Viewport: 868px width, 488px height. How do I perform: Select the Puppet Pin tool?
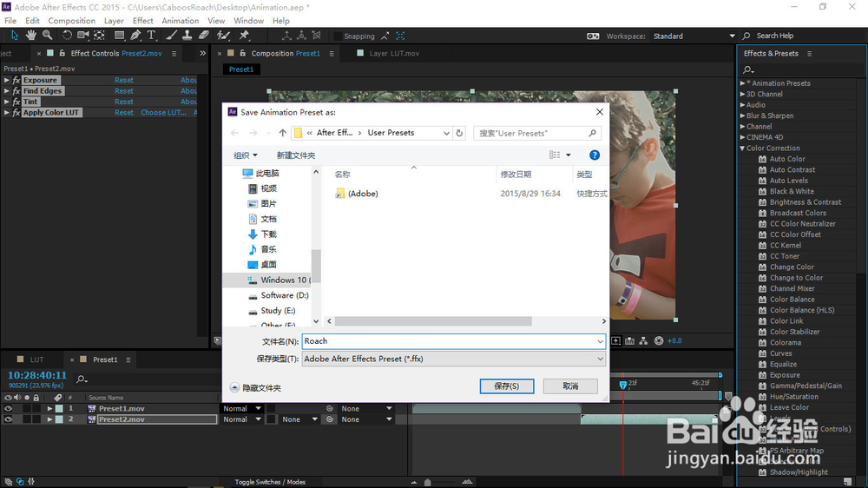tap(244, 36)
